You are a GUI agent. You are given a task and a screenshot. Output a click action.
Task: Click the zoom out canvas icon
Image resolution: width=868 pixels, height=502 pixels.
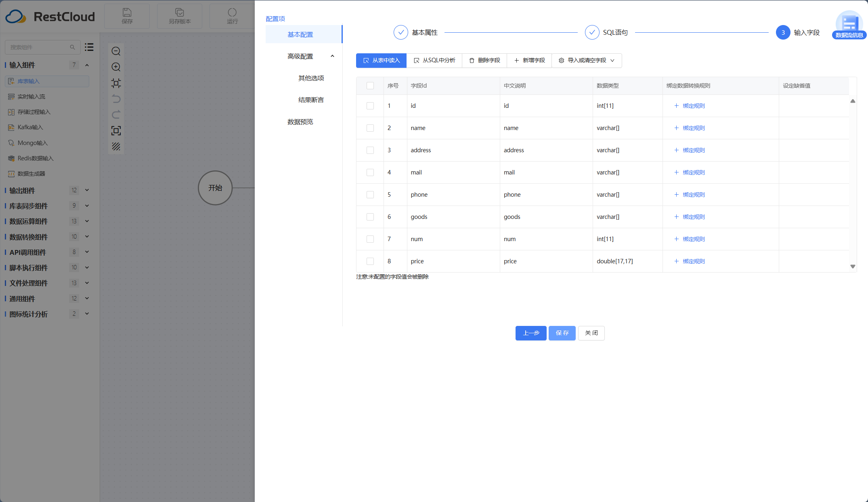(116, 51)
